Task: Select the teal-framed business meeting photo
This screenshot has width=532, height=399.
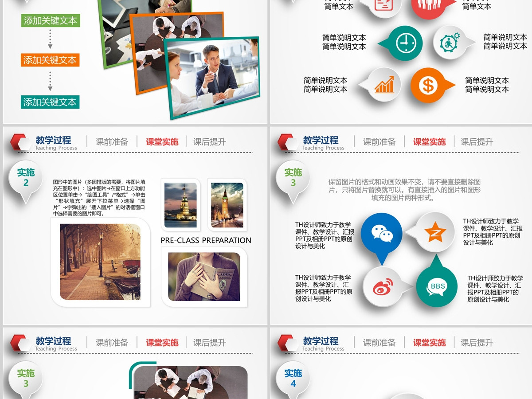Action: (x=213, y=78)
